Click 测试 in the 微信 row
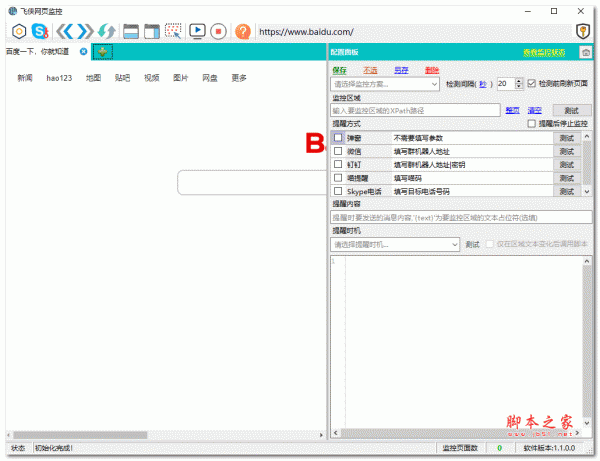 tap(567, 151)
